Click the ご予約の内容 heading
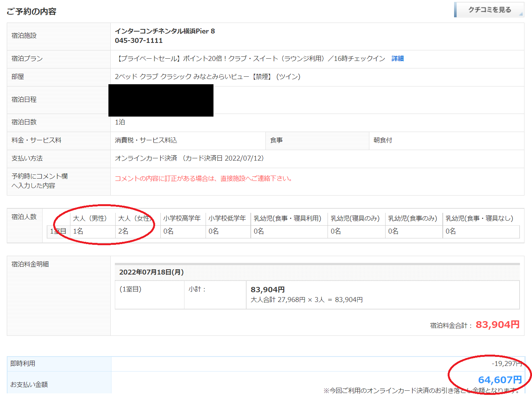This screenshot has width=532, height=396. pos(32,12)
